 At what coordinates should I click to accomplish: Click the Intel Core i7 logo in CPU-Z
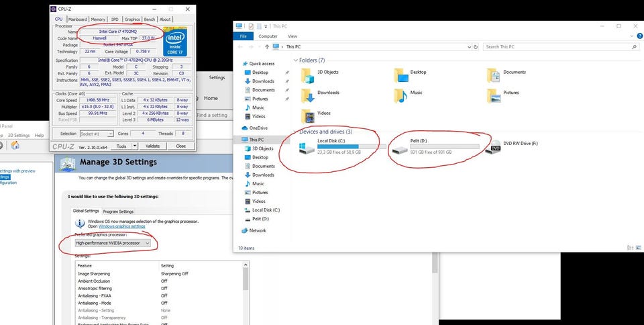click(175, 42)
